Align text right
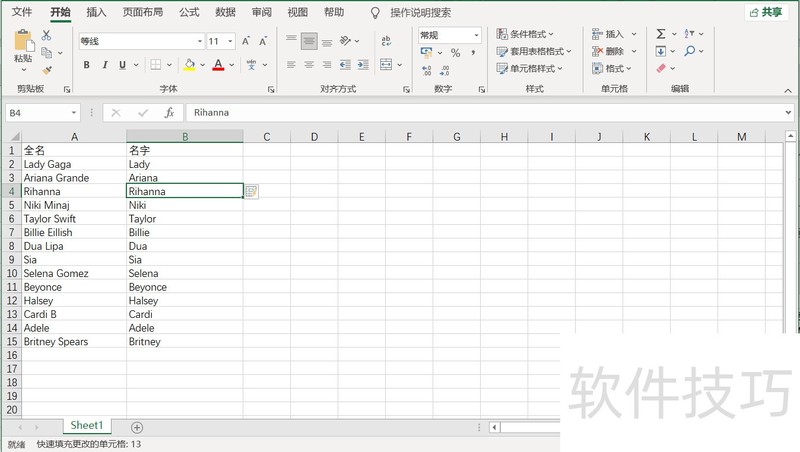Viewport: 800px width, 452px height. pyautogui.click(x=327, y=65)
